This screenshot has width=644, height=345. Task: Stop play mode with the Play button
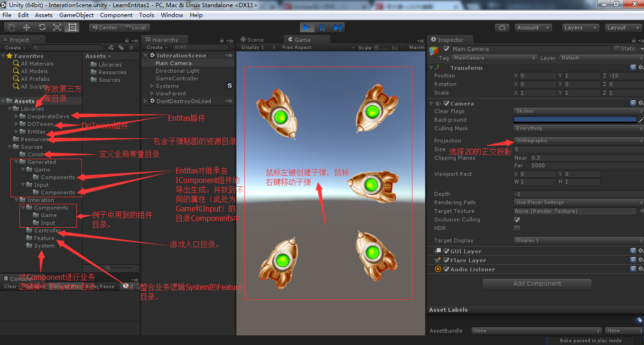click(307, 28)
